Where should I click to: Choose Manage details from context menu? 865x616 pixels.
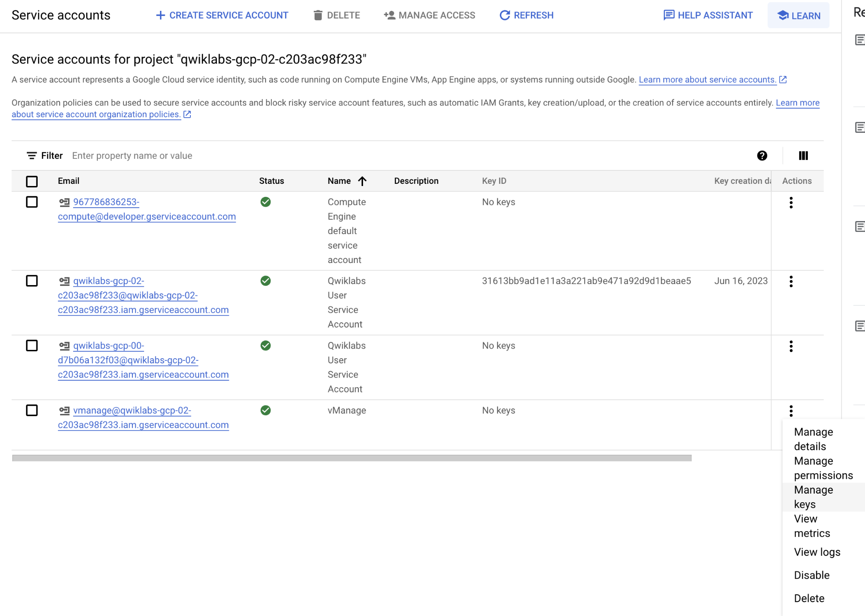click(x=824, y=439)
